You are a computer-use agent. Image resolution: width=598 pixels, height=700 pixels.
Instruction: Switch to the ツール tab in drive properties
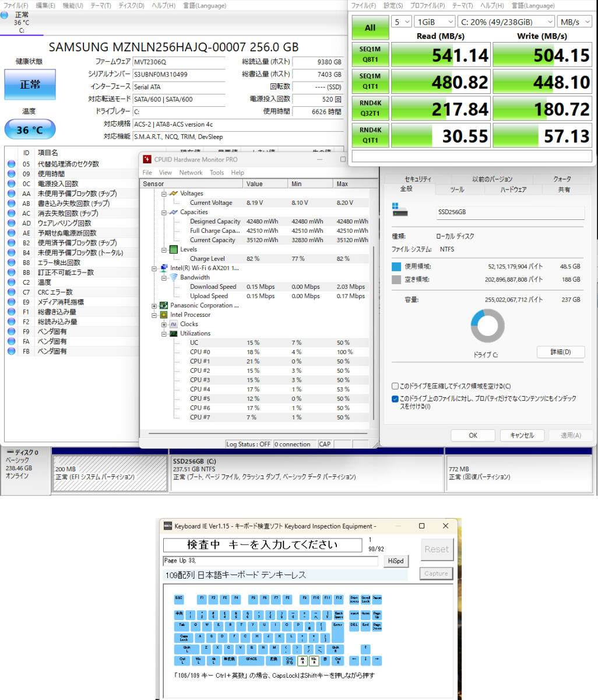point(457,190)
